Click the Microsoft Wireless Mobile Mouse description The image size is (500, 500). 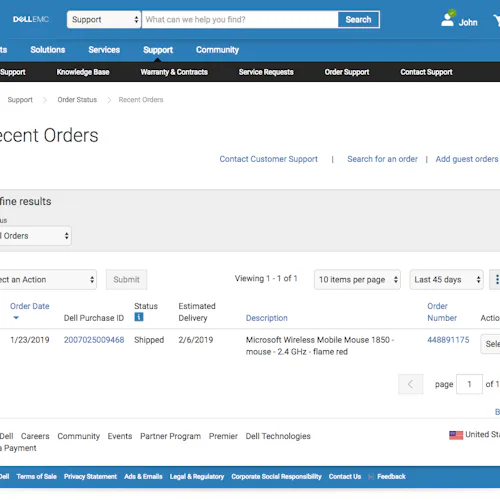click(320, 346)
